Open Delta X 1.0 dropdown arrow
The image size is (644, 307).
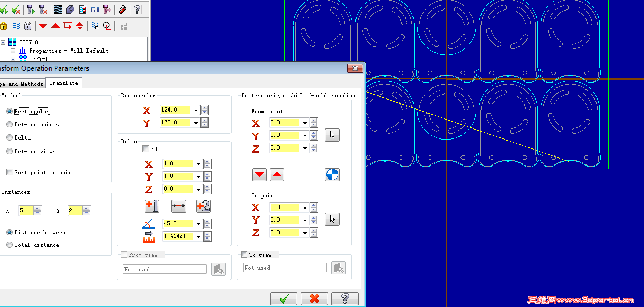coord(198,164)
